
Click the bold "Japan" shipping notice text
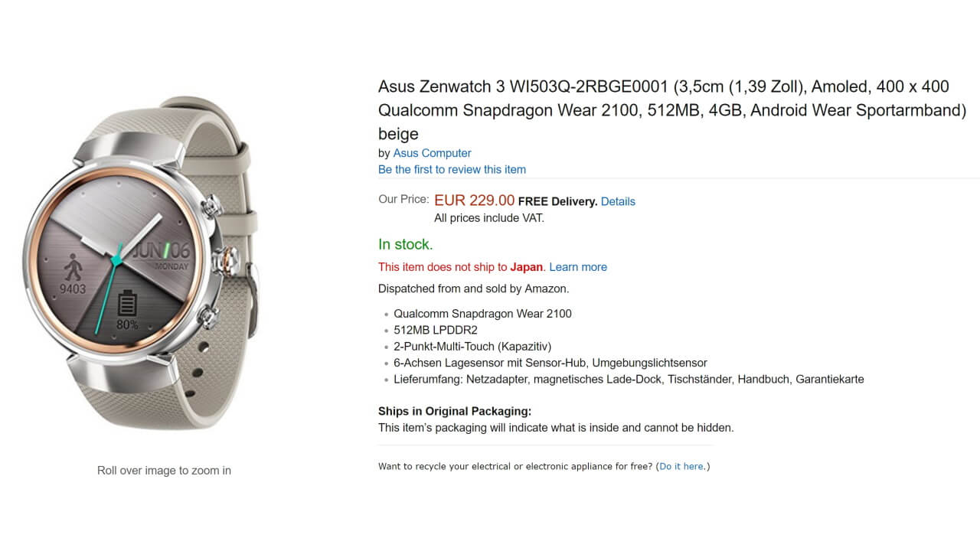tap(526, 266)
